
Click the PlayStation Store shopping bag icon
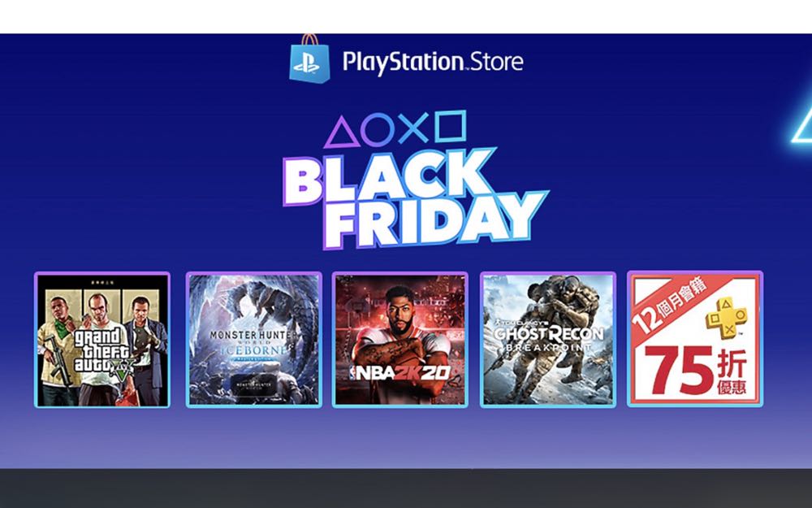click(x=309, y=59)
